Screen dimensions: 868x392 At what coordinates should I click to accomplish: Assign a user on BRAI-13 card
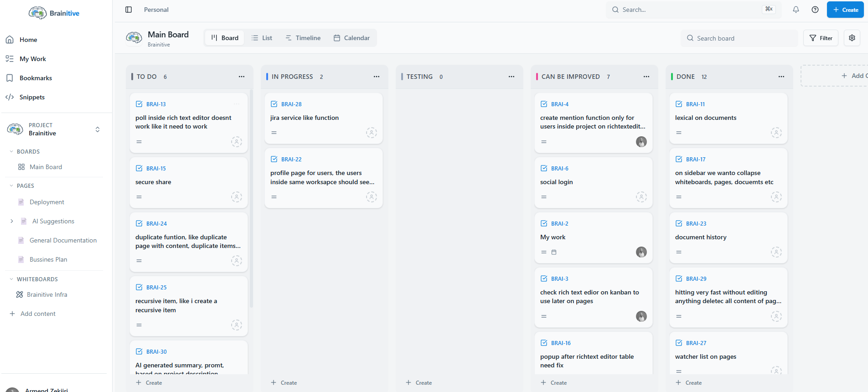click(237, 142)
